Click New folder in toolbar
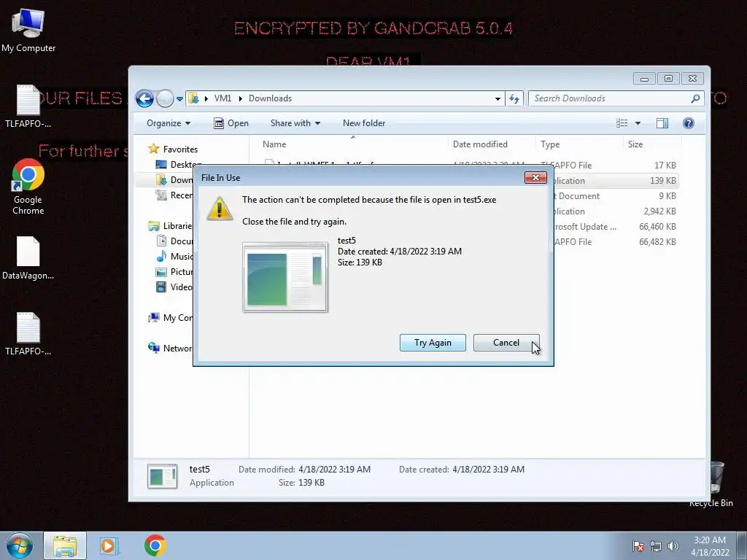This screenshot has height=560, width=747. pos(364,123)
